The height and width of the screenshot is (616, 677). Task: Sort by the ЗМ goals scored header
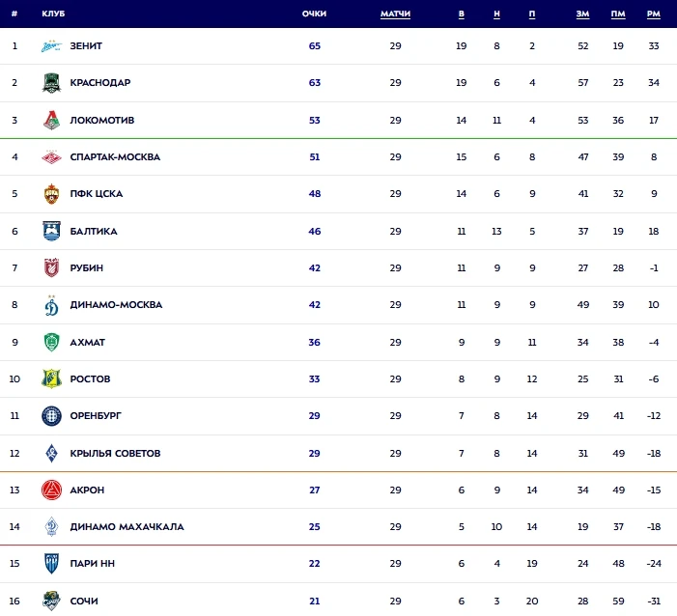[x=583, y=14]
